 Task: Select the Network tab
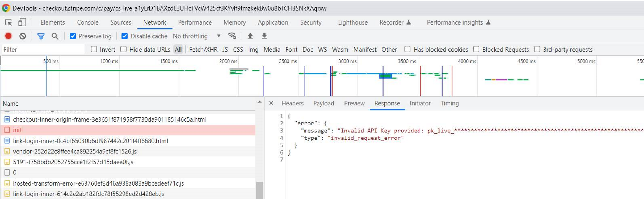pos(155,22)
